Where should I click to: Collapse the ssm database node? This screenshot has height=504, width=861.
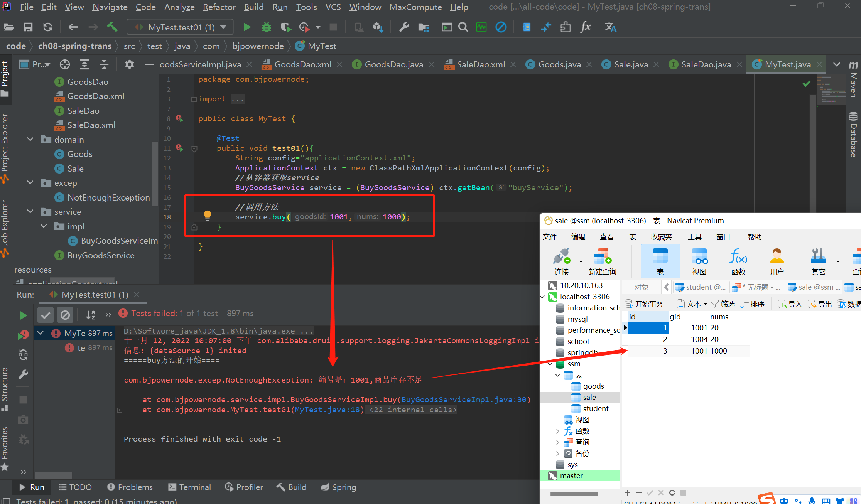(550, 364)
